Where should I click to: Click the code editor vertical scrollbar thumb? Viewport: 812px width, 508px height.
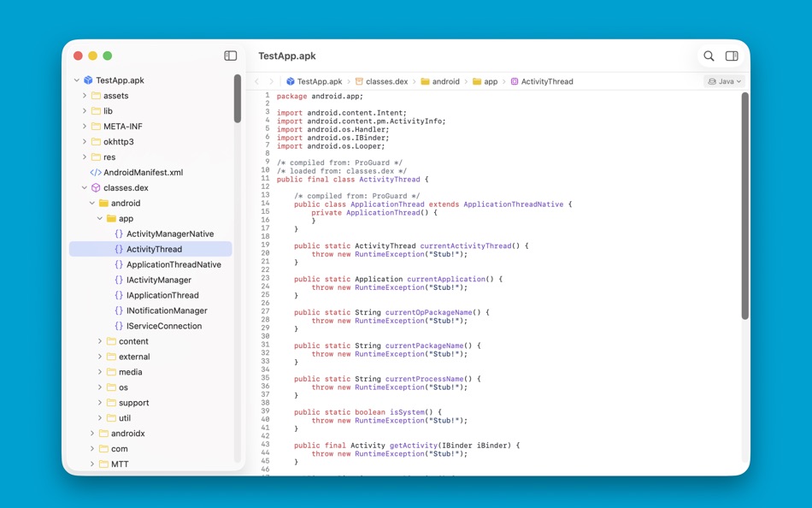click(744, 206)
